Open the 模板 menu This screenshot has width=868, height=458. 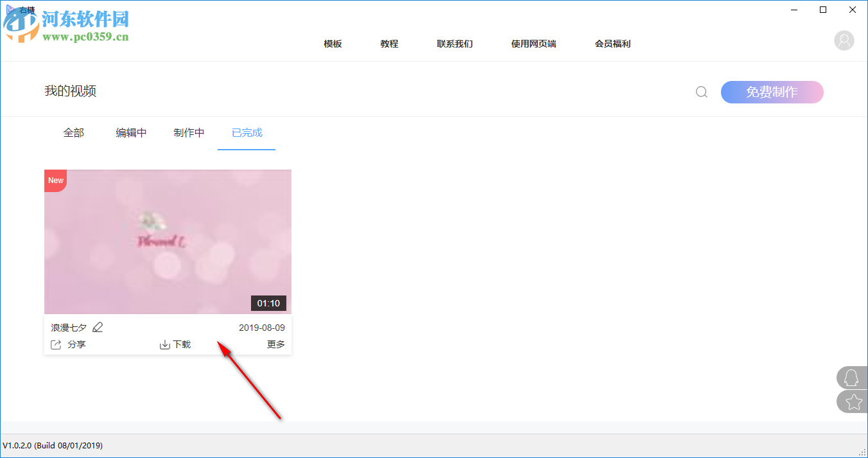click(x=333, y=44)
